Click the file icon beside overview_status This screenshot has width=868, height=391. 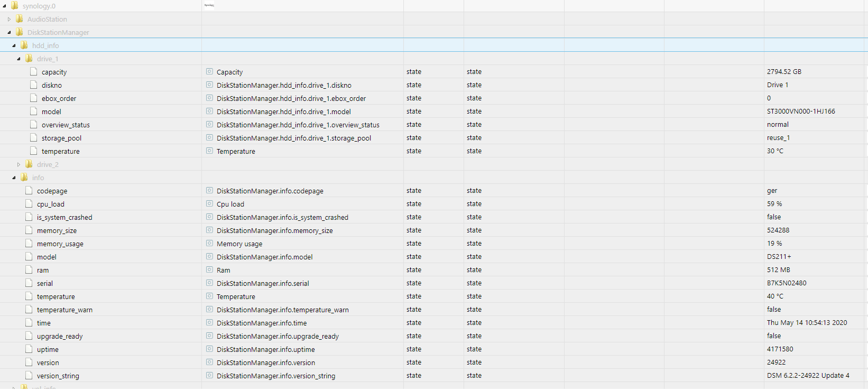click(34, 124)
